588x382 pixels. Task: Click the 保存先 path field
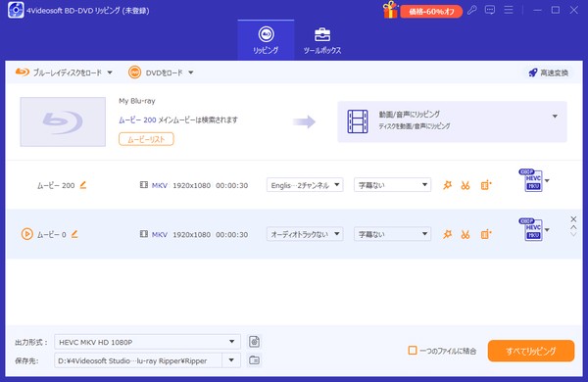click(x=138, y=360)
